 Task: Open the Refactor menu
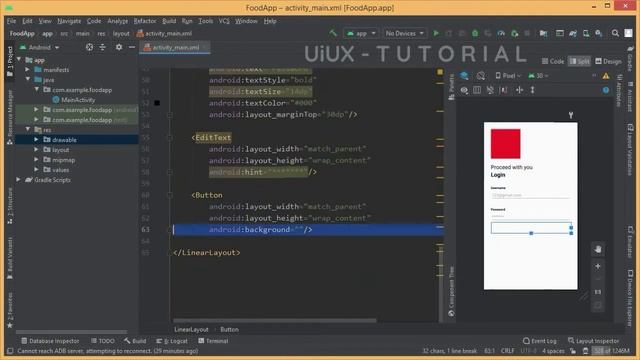[145, 21]
